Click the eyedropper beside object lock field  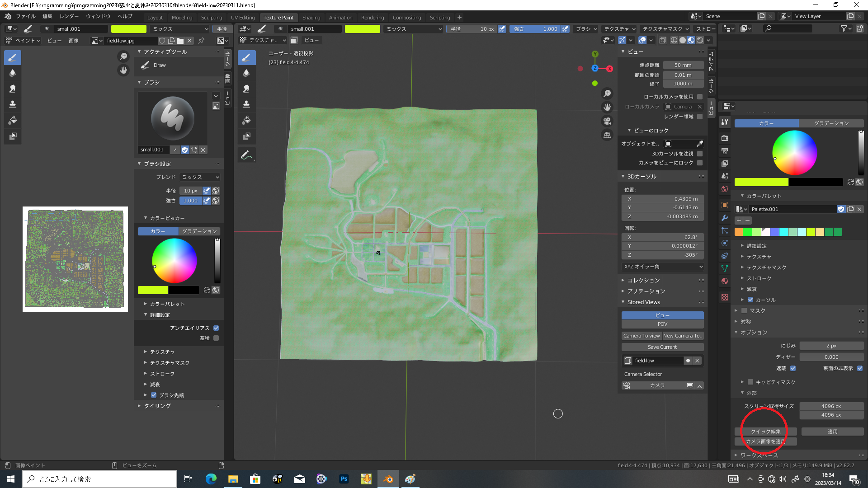(700, 144)
